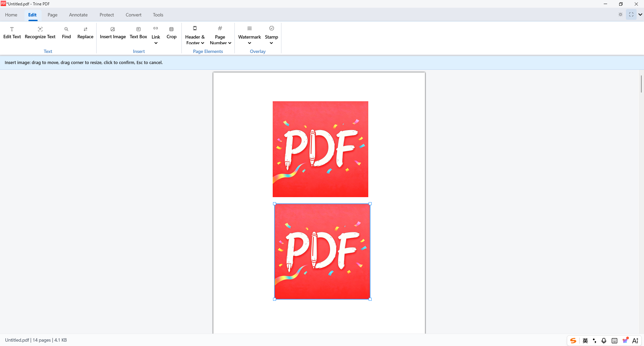
Task: Click the punctuation mode tray icon
Action: 594,341
